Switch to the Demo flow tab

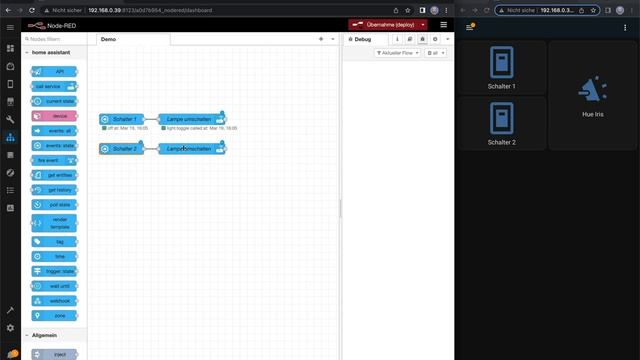[133, 39]
